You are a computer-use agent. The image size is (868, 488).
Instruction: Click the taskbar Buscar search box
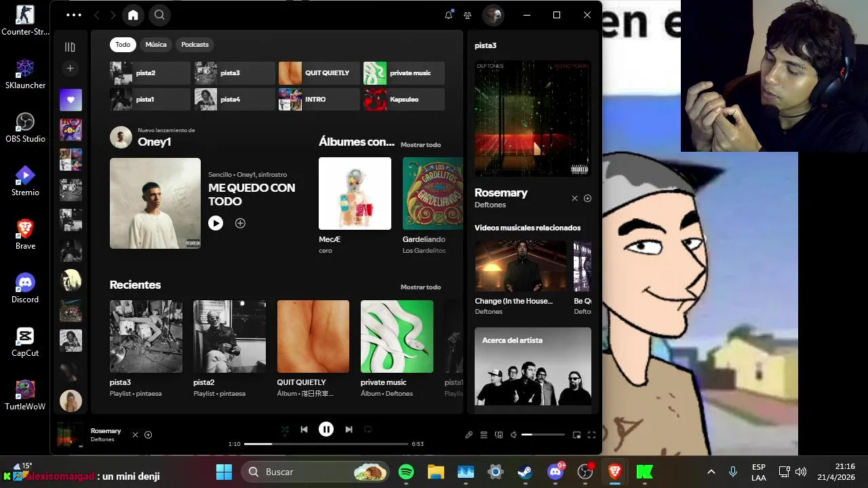coord(316,472)
